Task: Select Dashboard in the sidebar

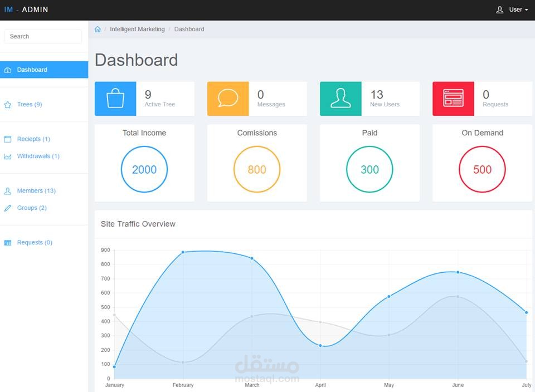Action: click(x=44, y=70)
